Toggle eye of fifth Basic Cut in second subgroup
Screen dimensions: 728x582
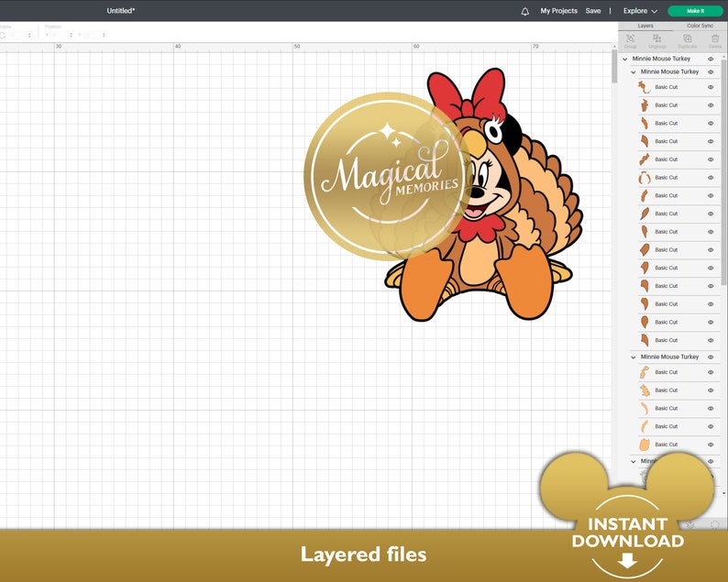(x=711, y=445)
